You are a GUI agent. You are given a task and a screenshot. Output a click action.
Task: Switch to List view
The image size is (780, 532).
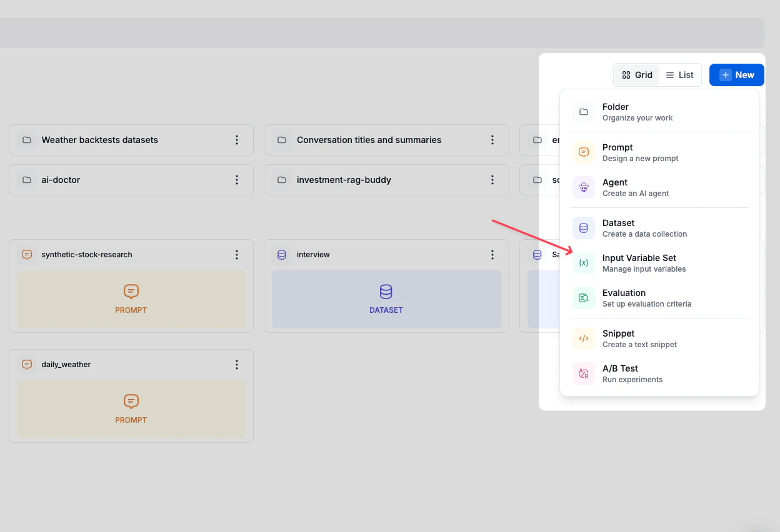tap(680, 74)
